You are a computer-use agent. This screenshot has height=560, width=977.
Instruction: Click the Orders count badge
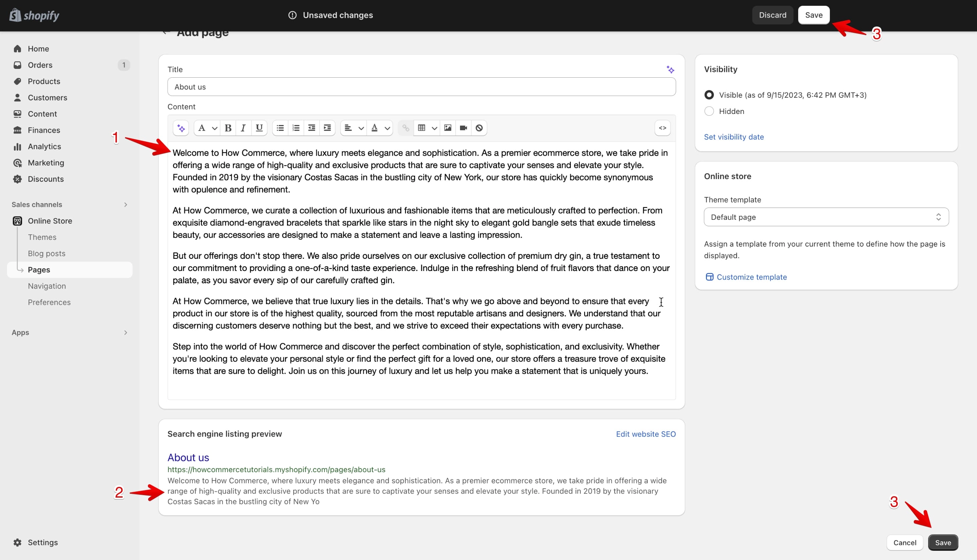pos(123,65)
